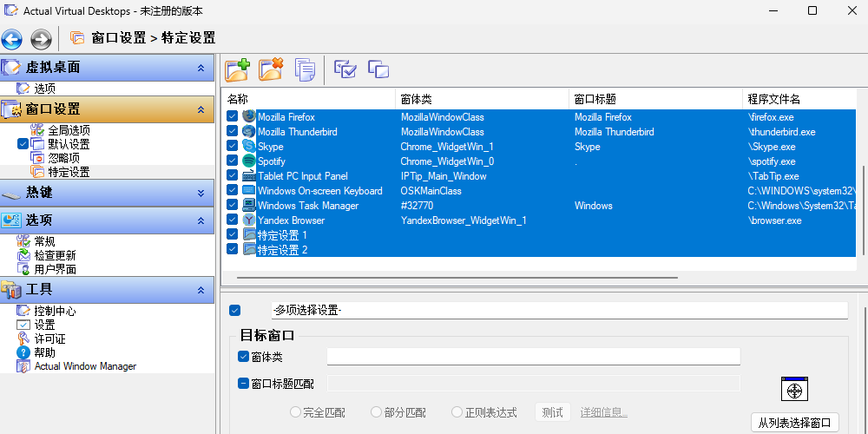868x434 pixels.
Task: Click the 特定设置 2 row icon
Action: pos(248,249)
